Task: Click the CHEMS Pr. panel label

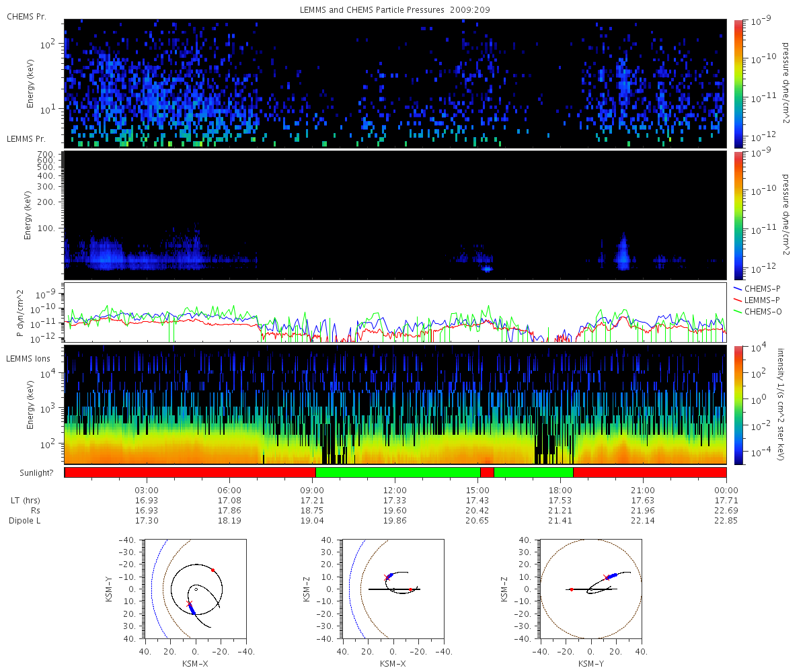Action: pos(26,15)
